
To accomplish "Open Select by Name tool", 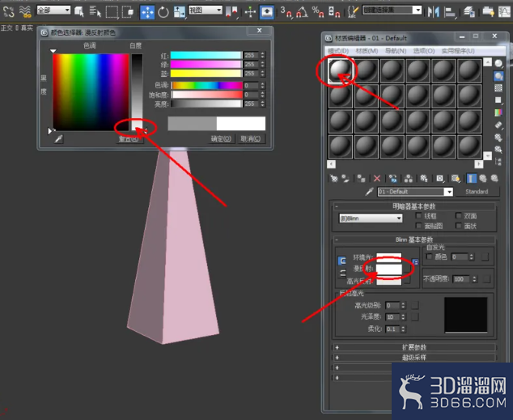I will (95, 12).
